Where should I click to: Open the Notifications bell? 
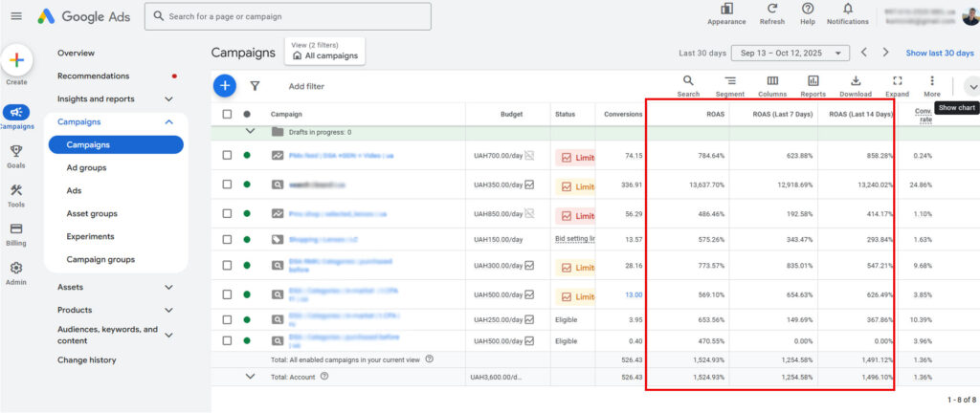pos(847,9)
